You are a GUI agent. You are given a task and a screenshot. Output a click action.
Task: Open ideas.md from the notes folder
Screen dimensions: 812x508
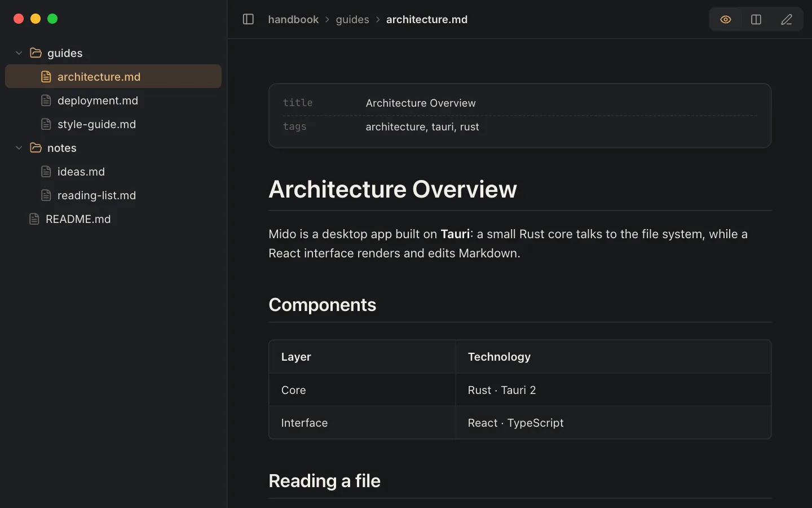[113, 172]
